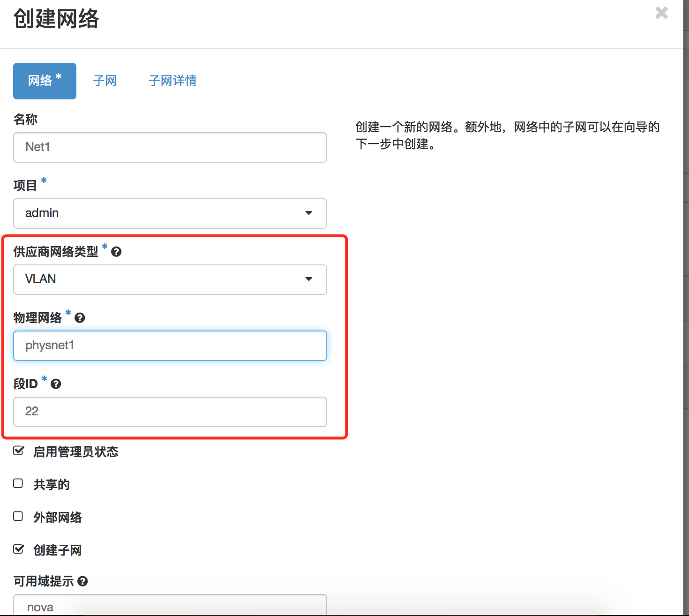Viewport: 689px width, 616px height.
Task: Click the 段ID field containing 22
Action: (170, 412)
